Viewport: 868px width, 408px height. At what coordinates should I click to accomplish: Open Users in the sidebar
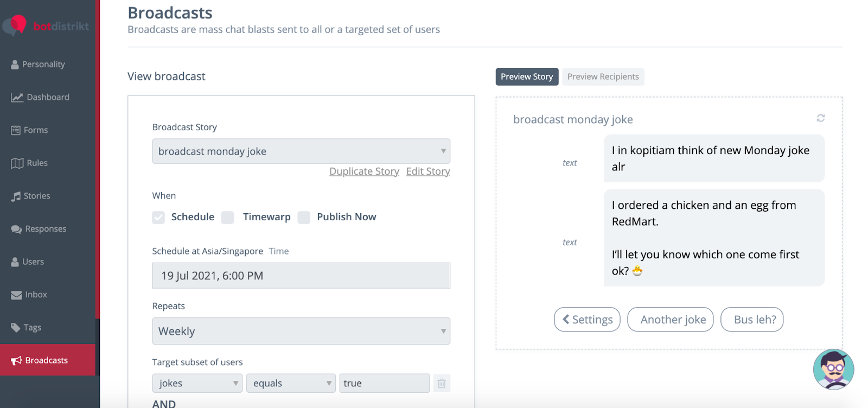pos(33,262)
